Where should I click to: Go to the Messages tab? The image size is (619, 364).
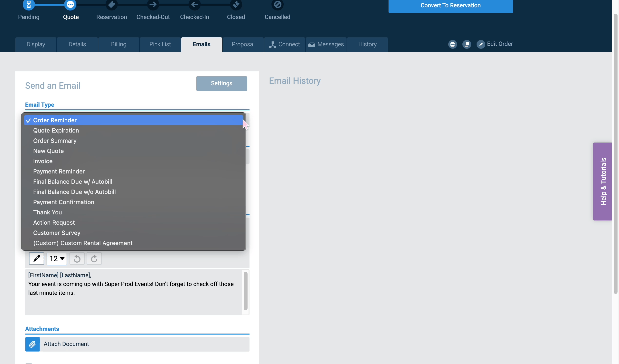(326, 44)
